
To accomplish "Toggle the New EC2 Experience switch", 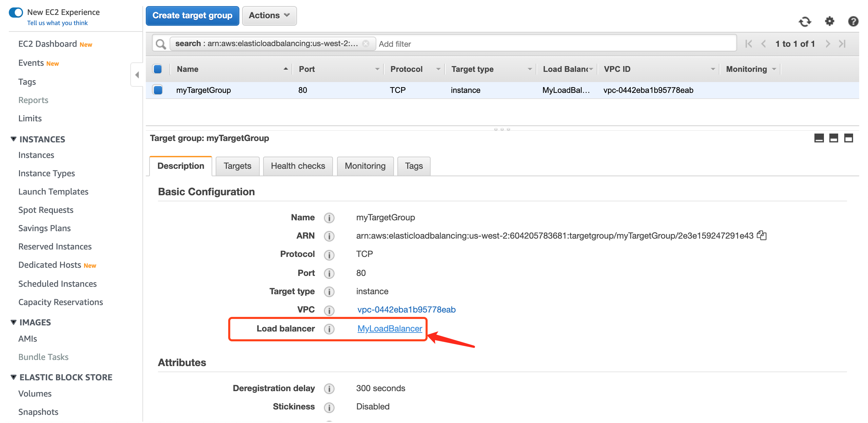I will pyautogui.click(x=16, y=13).
